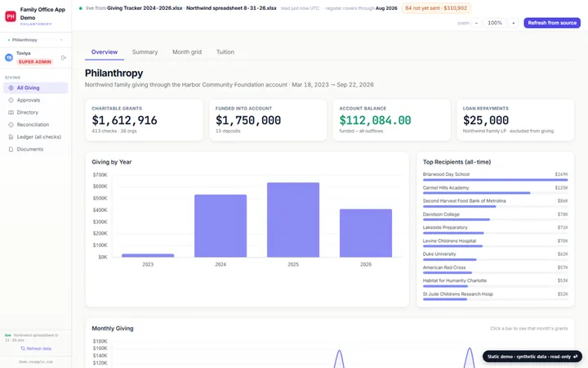Click the Davidson College progress bar
The height and width of the screenshot is (368, 588).
495,220
